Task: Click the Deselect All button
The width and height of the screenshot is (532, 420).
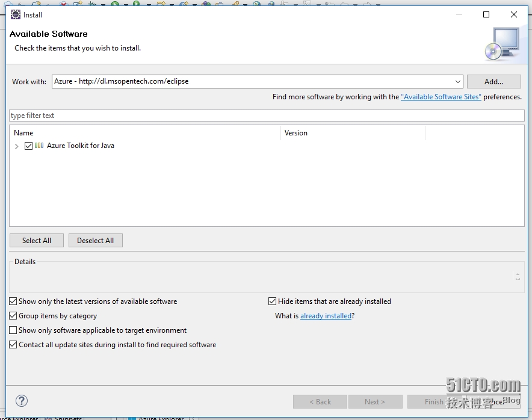Action: 95,241
